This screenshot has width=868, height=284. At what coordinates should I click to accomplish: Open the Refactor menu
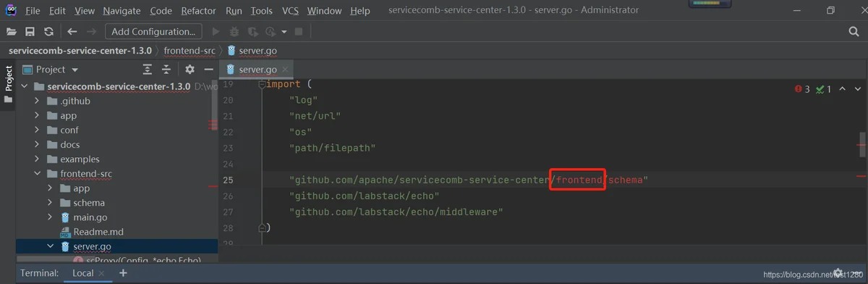(199, 11)
